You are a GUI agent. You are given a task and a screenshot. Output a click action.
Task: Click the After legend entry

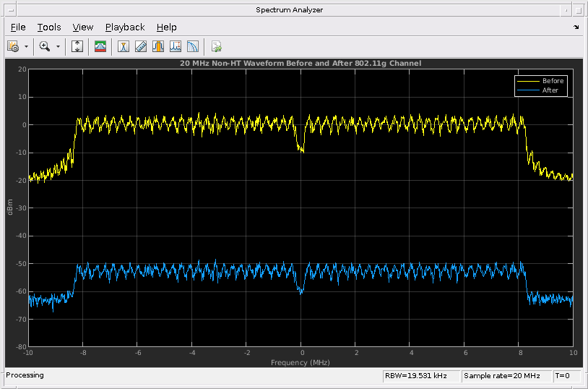point(550,90)
